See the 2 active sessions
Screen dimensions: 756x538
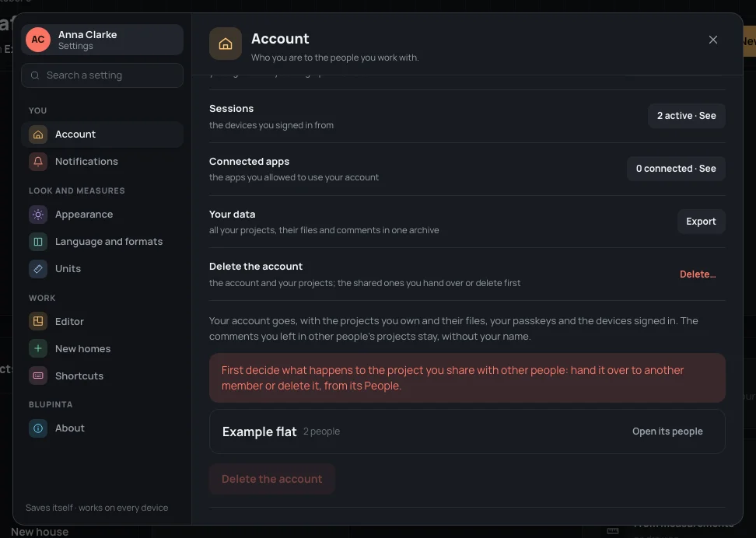point(687,116)
